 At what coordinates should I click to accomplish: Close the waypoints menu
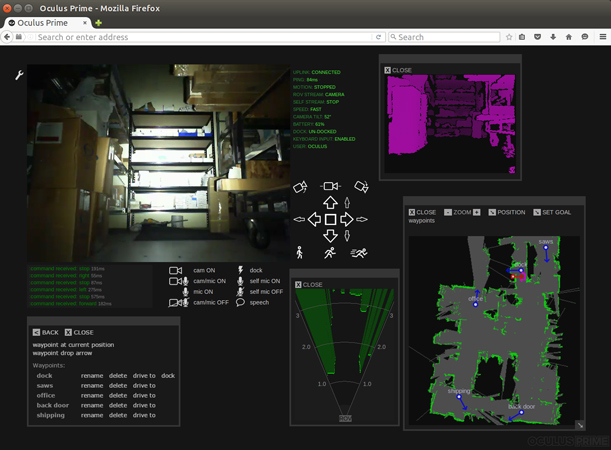[x=79, y=332]
